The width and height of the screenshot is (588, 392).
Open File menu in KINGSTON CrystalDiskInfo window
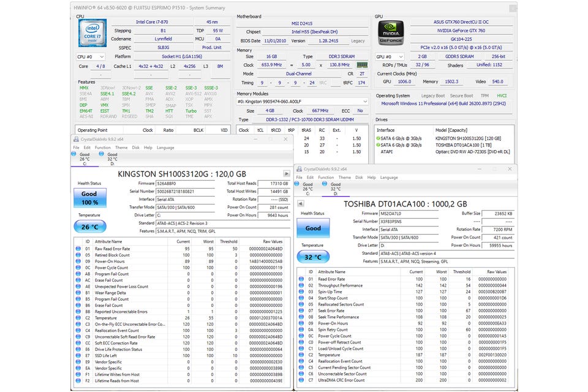[x=76, y=148]
